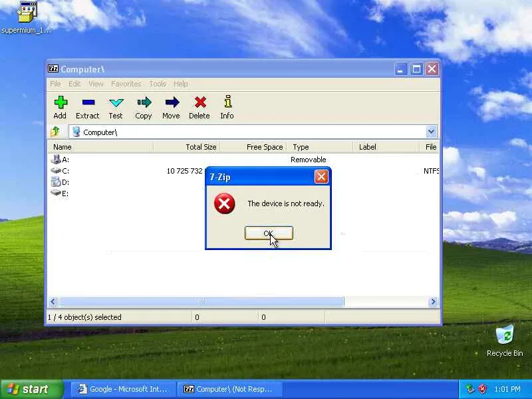Select the A: floppy drive
Image resolution: width=532 pixels, height=399 pixels.
click(60, 160)
